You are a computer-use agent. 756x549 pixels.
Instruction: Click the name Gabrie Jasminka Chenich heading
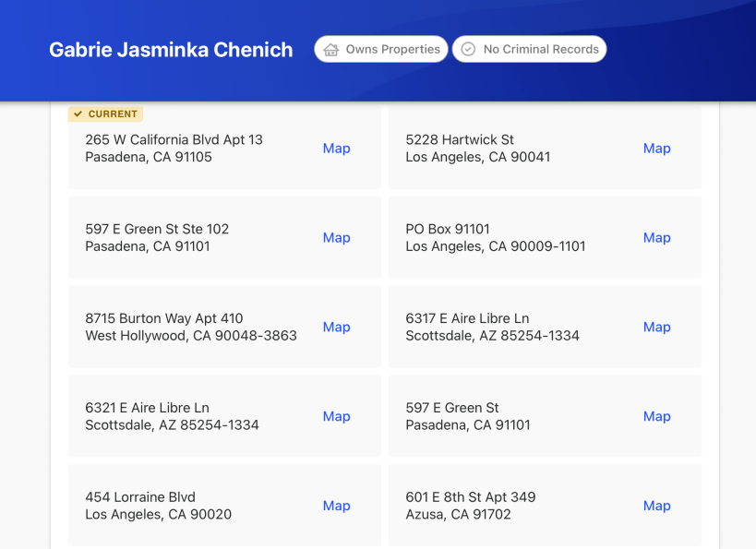171,50
